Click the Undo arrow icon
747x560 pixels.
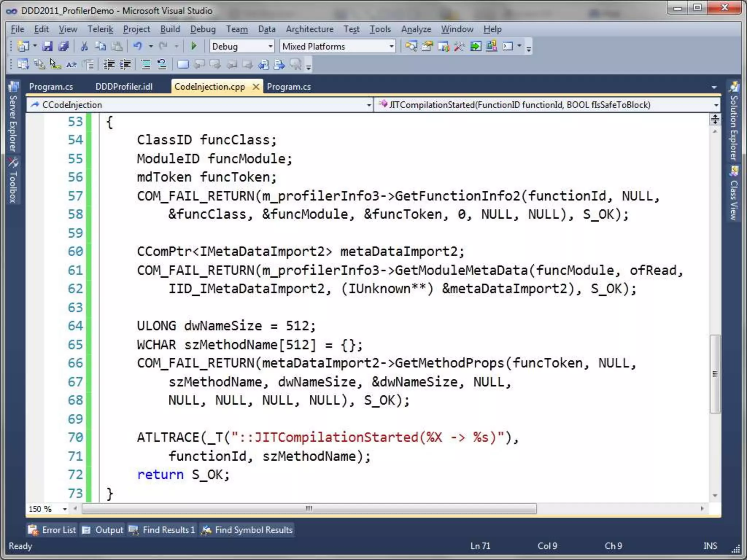click(138, 46)
